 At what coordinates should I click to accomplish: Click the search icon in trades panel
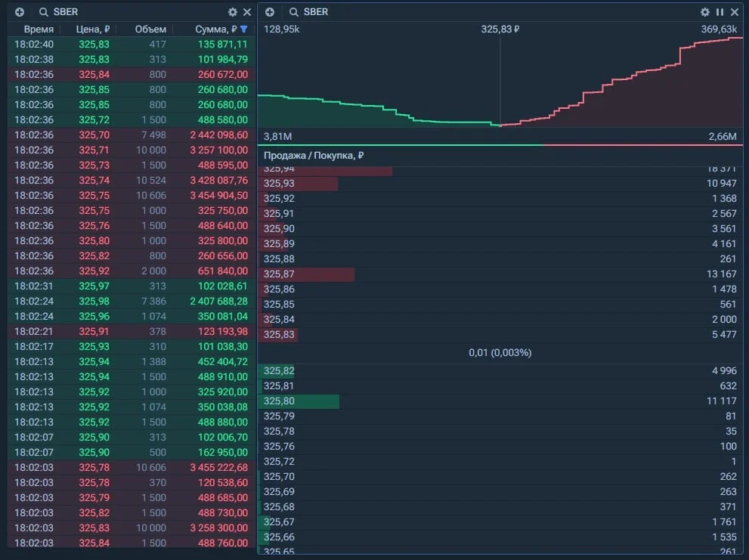point(44,12)
